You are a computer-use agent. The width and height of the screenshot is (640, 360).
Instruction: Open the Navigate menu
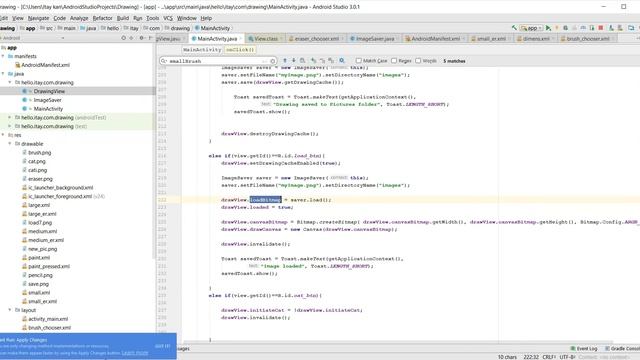(38, 18)
